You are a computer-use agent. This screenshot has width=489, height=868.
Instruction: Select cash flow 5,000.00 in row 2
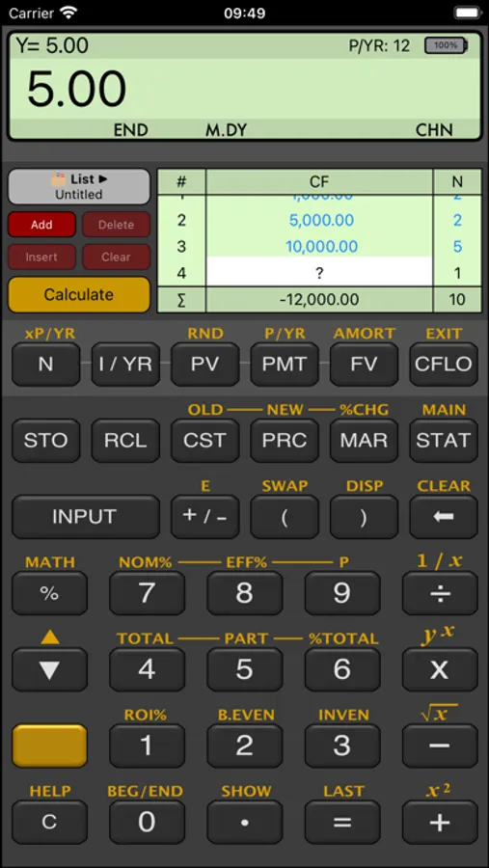321,220
